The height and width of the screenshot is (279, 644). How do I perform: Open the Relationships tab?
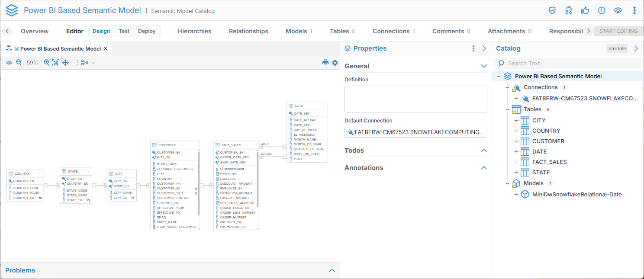click(x=248, y=31)
